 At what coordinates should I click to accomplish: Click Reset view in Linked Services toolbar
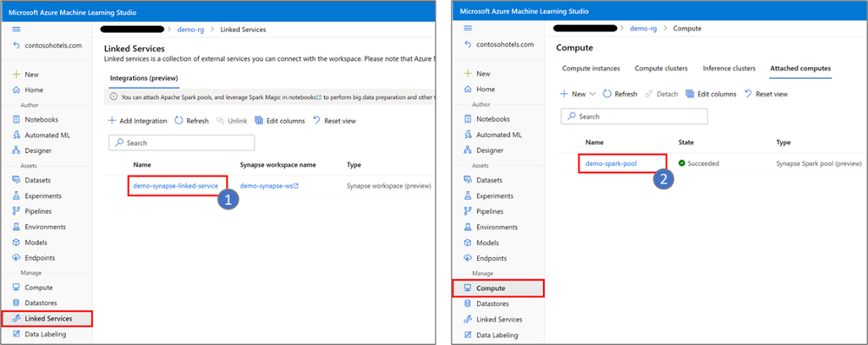pyautogui.click(x=335, y=121)
